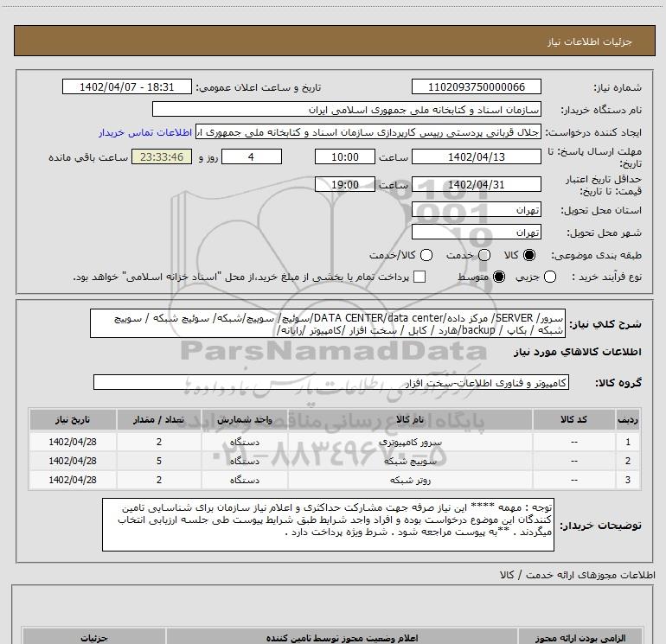
Task: Click the شماره نیاز field 1102093750000066
Action: (476, 86)
